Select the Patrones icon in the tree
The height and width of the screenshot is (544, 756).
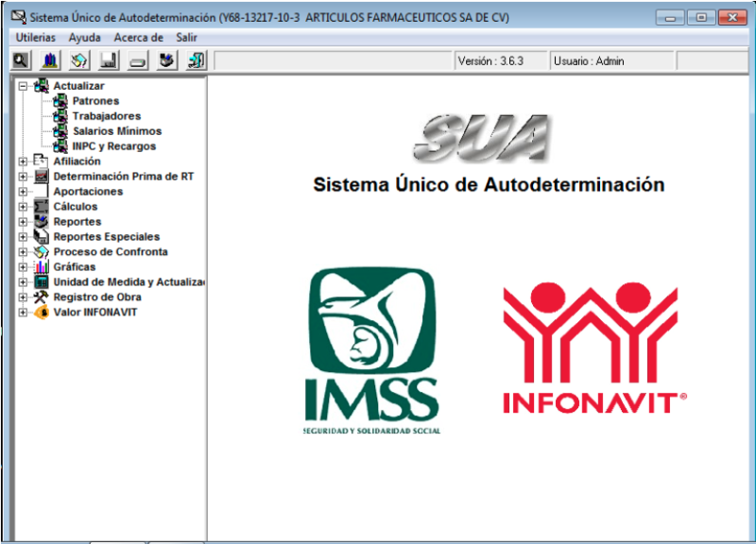pos(60,101)
